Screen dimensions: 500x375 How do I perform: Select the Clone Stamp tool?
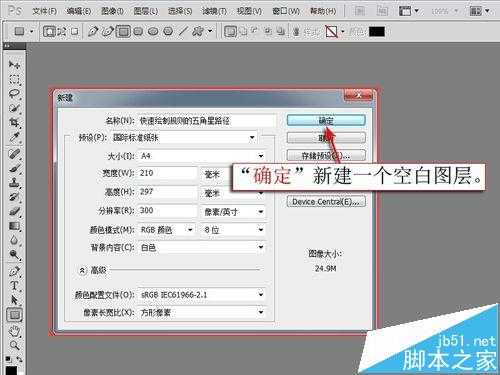(x=14, y=183)
